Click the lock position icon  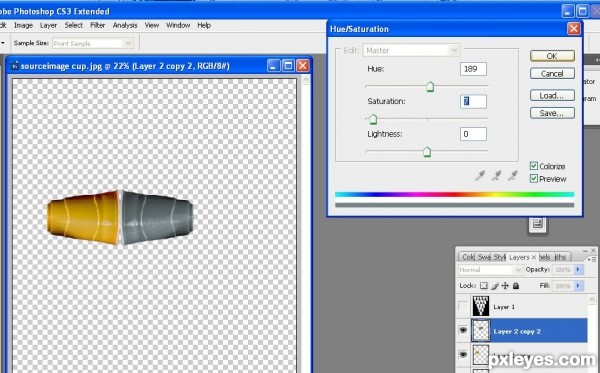pyautogui.click(x=505, y=286)
